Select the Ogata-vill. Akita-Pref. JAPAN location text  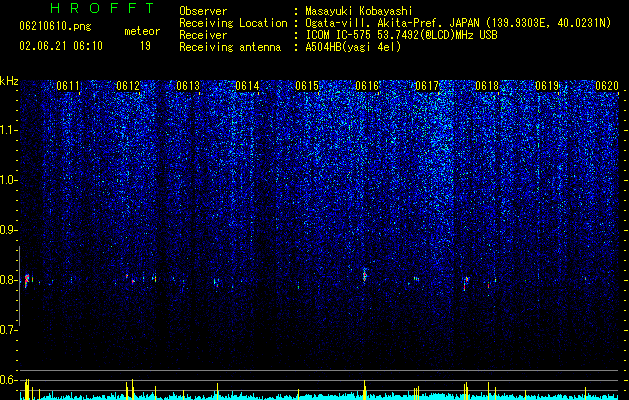pos(458,23)
